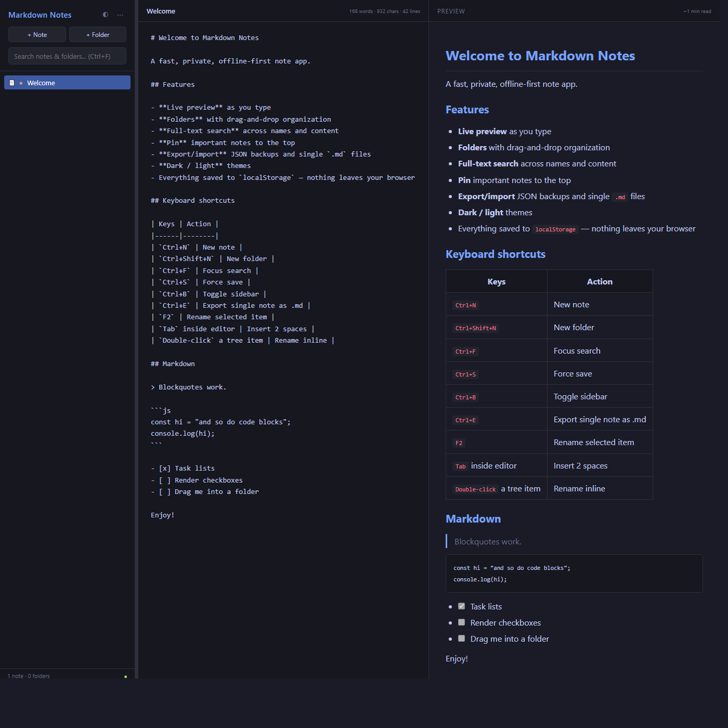The width and height of the screenshot is (728, 728).
Task: Place cursor on > Blockquotes work. editor line
Action: (x=188, y=387)
